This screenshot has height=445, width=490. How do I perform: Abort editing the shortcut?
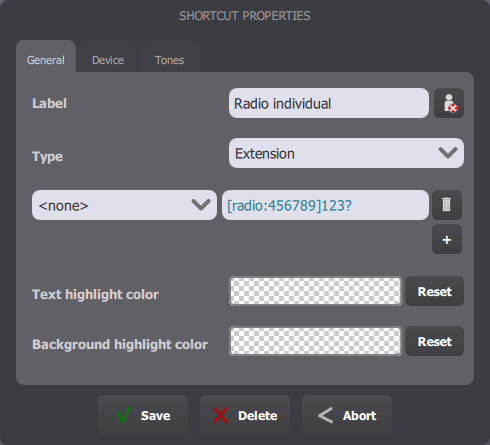pyautogui.click(x=347, y=415)
